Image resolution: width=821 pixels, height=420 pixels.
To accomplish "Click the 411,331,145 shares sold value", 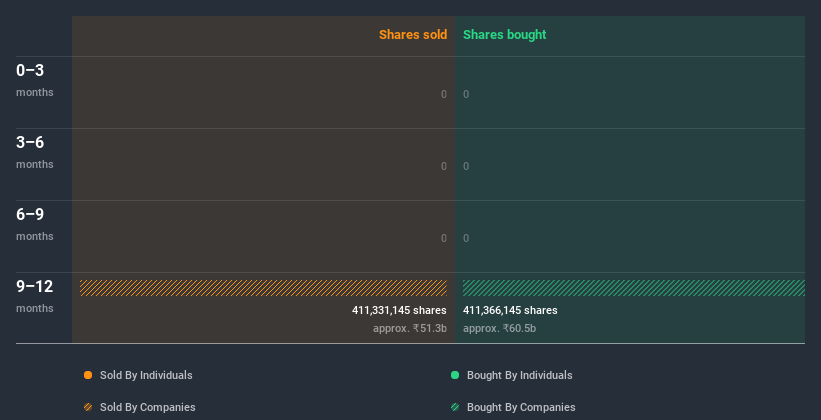I will (x=399, y=311).
